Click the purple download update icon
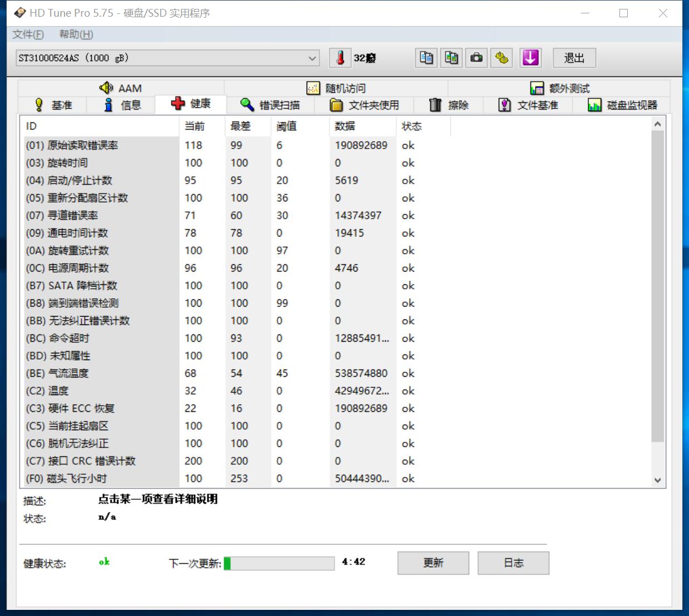 530,58
